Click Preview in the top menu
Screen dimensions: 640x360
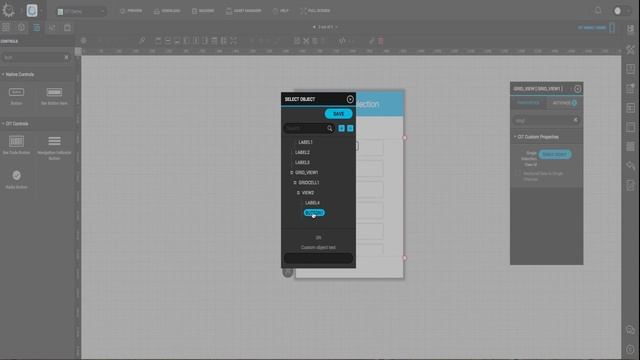131,11
